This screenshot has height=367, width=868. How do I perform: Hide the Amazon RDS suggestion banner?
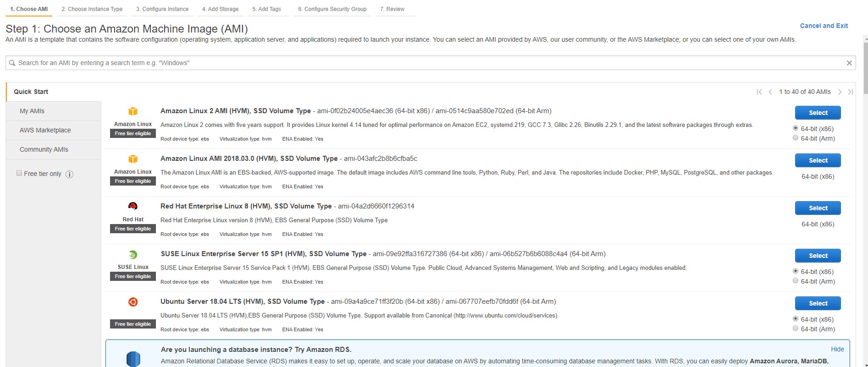(837, 349)
